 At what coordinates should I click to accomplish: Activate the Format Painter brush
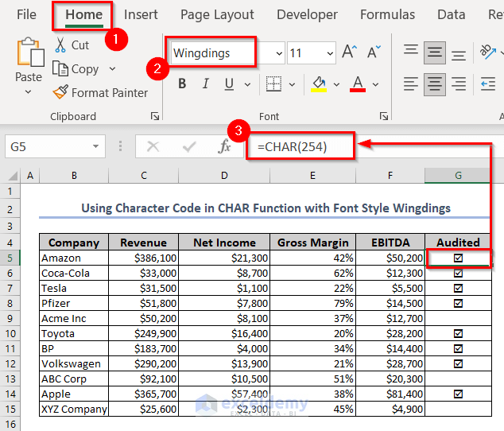60,92
